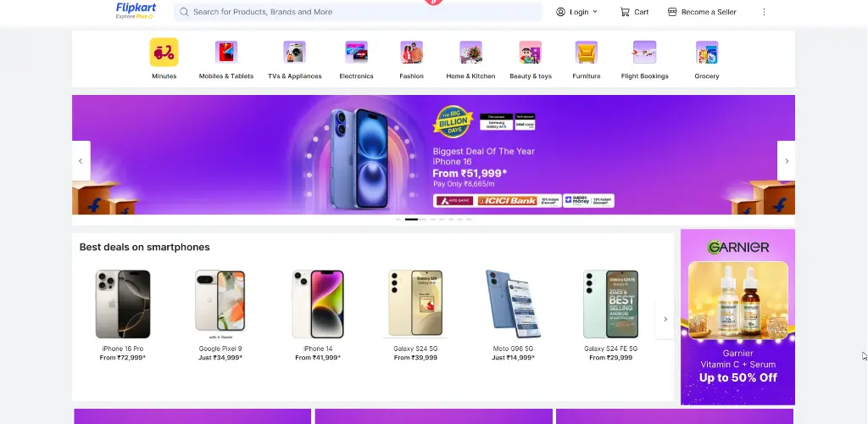Show next banner with right arrow
This screenshot has width=868, height=424.
(x=786, y=160)
